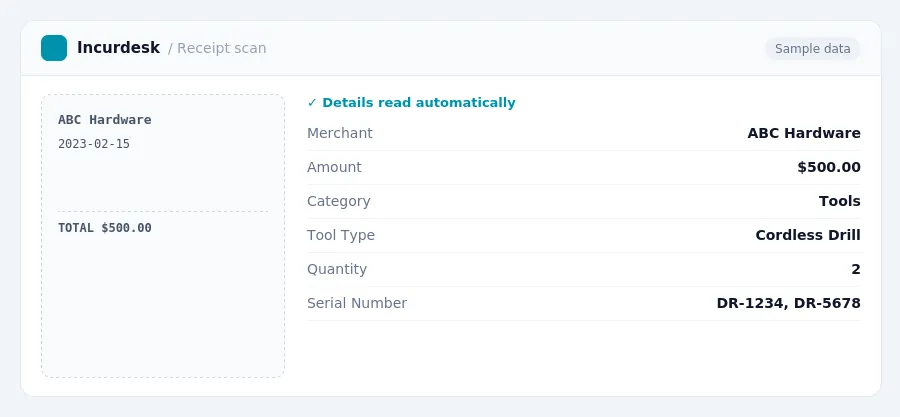Click the Quantity field label
The width and height of the screenshot is (900, 417).
337,269
